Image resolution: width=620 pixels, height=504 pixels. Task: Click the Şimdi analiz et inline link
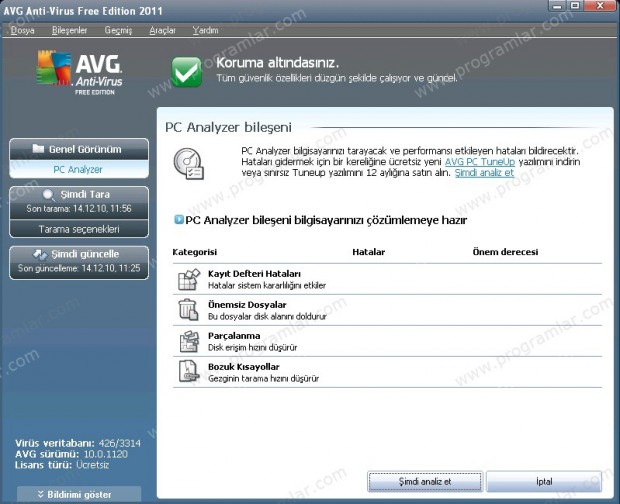pos(484,173)
